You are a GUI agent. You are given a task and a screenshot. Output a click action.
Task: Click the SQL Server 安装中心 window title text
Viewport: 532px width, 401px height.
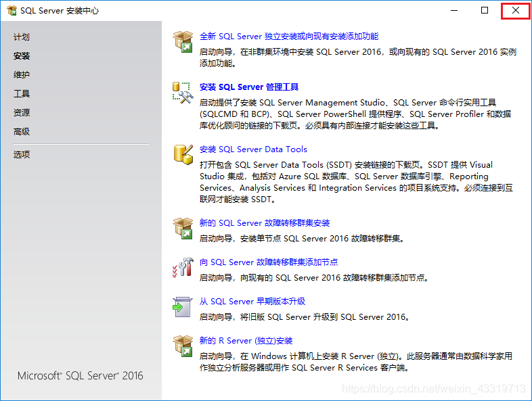[x=60, y=11]
